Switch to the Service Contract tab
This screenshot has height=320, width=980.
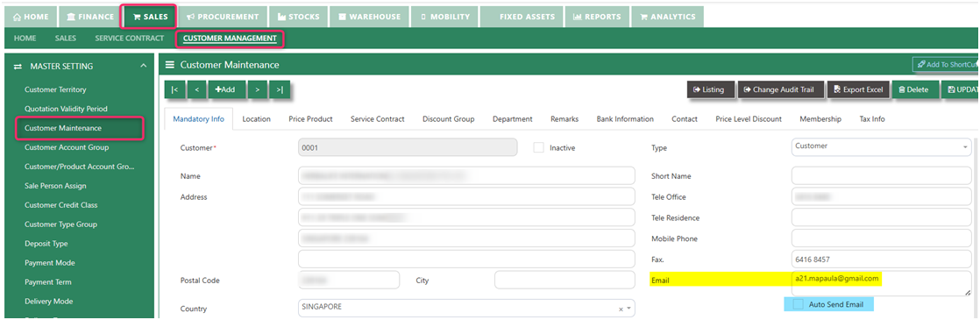[x=378, y=118]
